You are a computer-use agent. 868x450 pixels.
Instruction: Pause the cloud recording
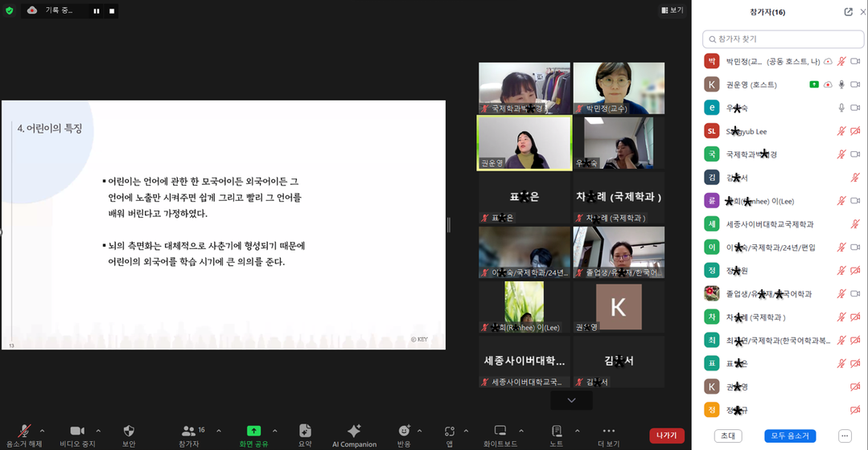click(x=97, y=11)
